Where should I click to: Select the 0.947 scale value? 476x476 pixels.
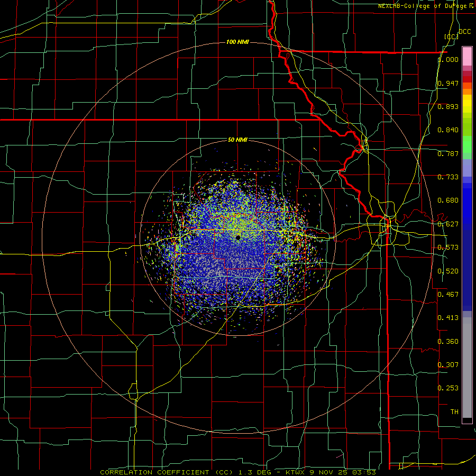point(448,83)
